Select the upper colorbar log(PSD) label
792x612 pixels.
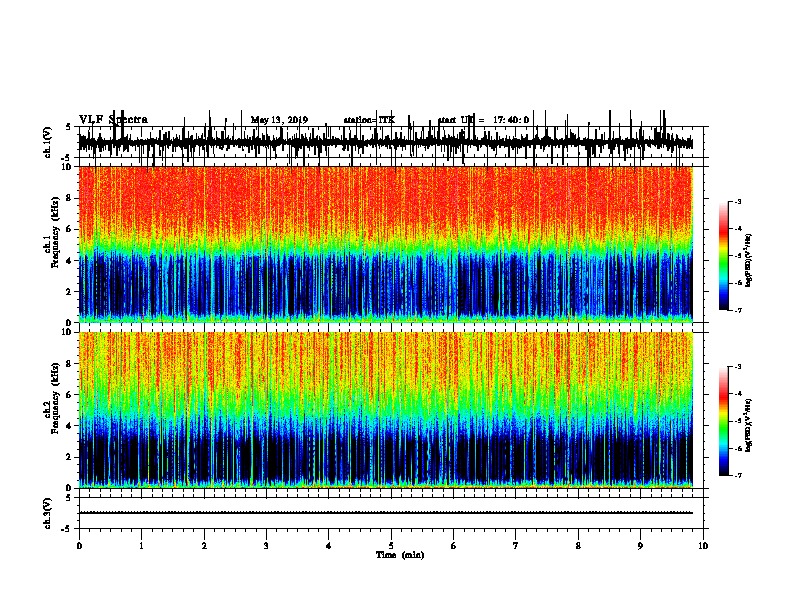click(x=748, y=261)
